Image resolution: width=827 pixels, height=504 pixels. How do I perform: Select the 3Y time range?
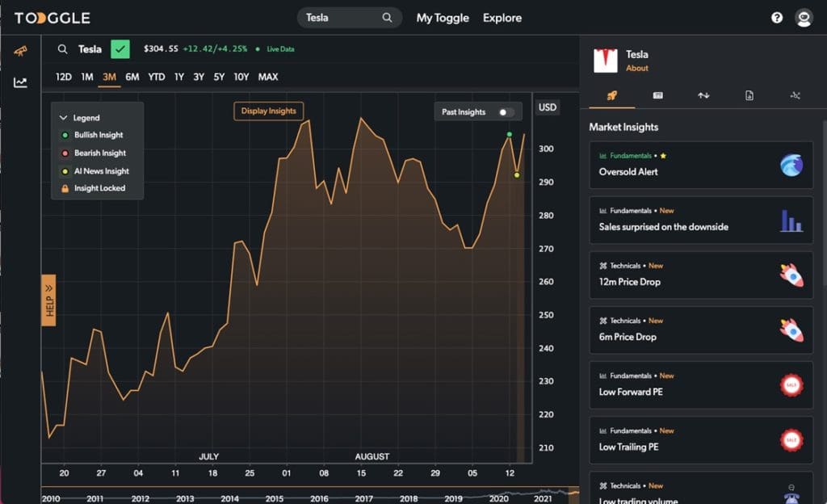pyautogui.click(x=199, y=77)
